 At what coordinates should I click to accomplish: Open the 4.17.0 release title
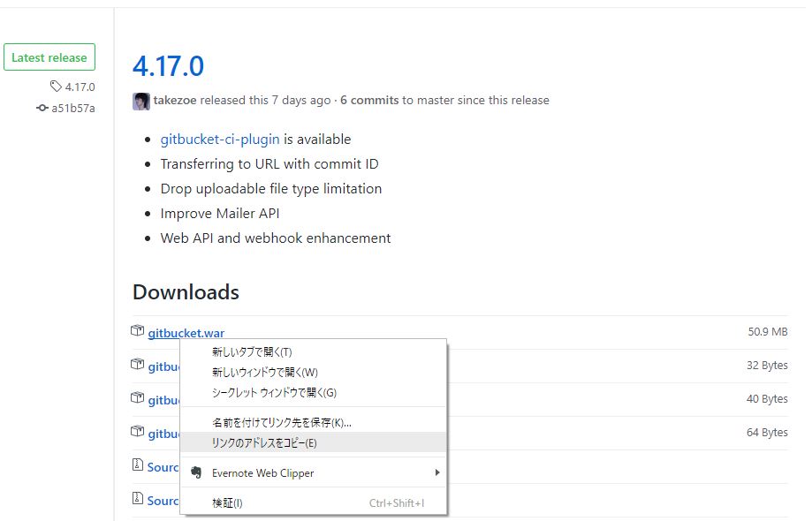pyautogui.click(x=168, y=66)
